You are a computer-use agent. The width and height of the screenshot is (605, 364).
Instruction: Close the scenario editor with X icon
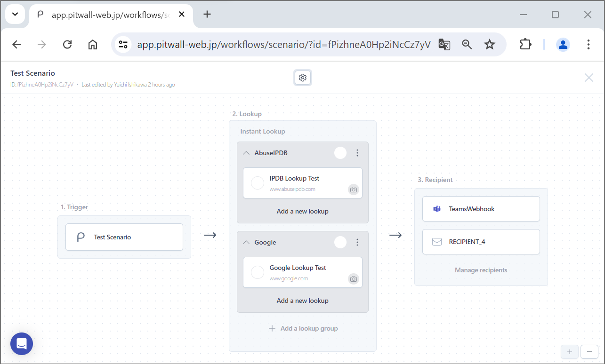(589, 78)
